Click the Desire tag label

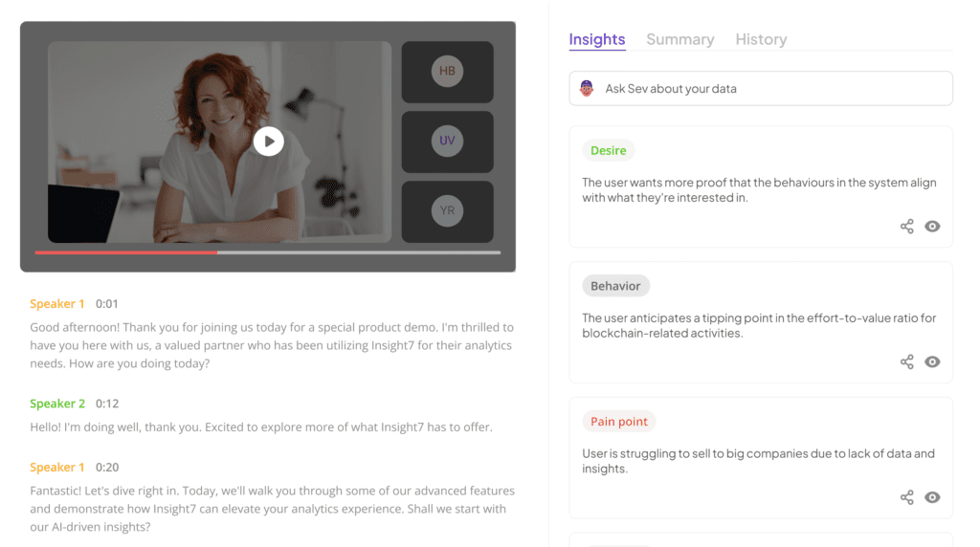coord(608,150)
